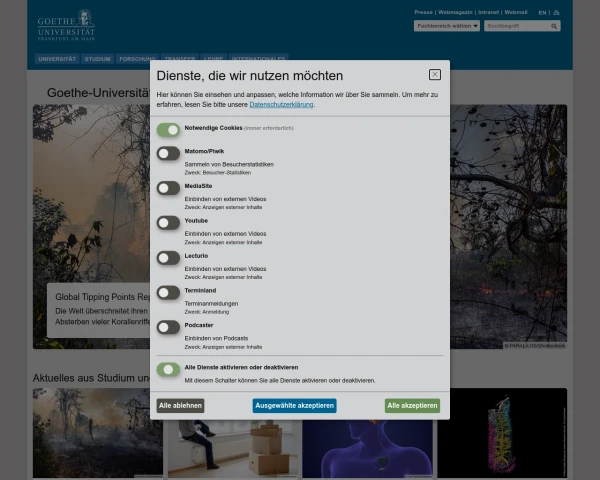Click the Matomo/Piwik service label
600x480 pixels.
click(204, 151)
